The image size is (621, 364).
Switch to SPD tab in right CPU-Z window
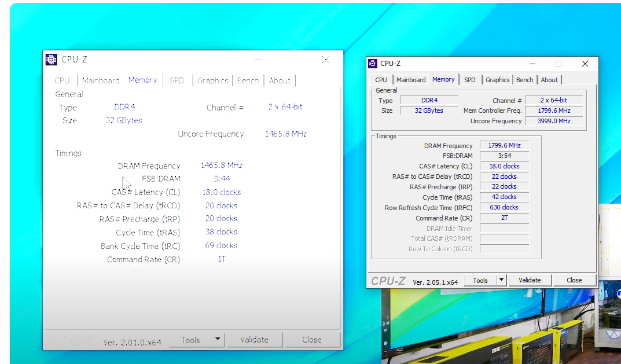pos(470,80)
